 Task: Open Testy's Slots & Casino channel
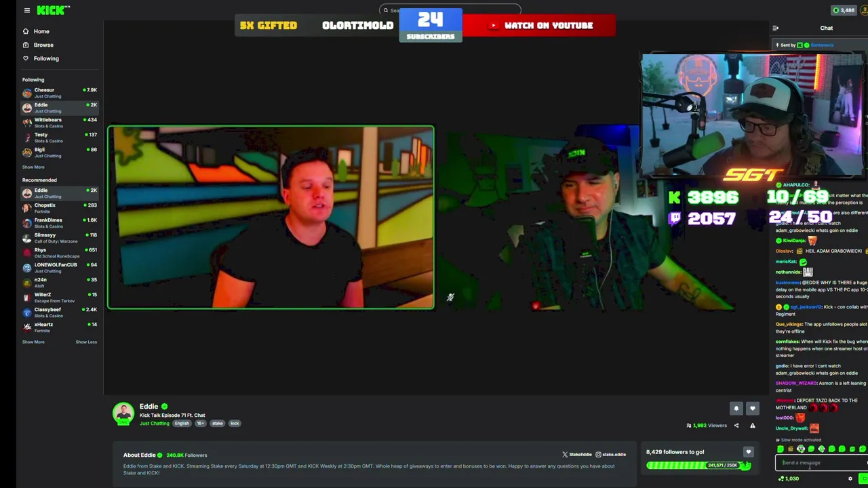point(59,138)
